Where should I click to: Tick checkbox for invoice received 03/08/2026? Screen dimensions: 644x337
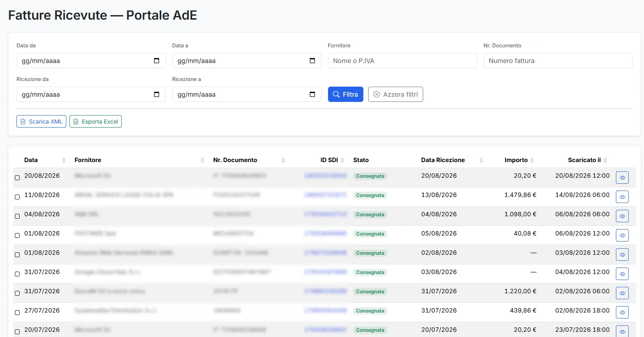tap(17, 274)
